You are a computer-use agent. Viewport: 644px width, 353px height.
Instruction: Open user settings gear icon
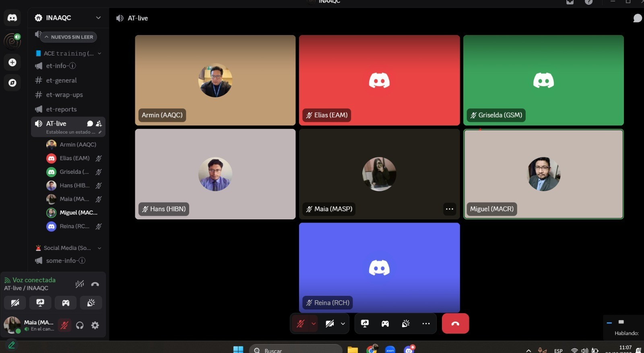coord(95,325)
